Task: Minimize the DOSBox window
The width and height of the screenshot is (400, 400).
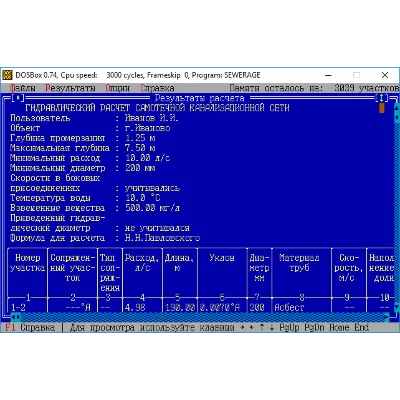Action: (x=328, y=75)
